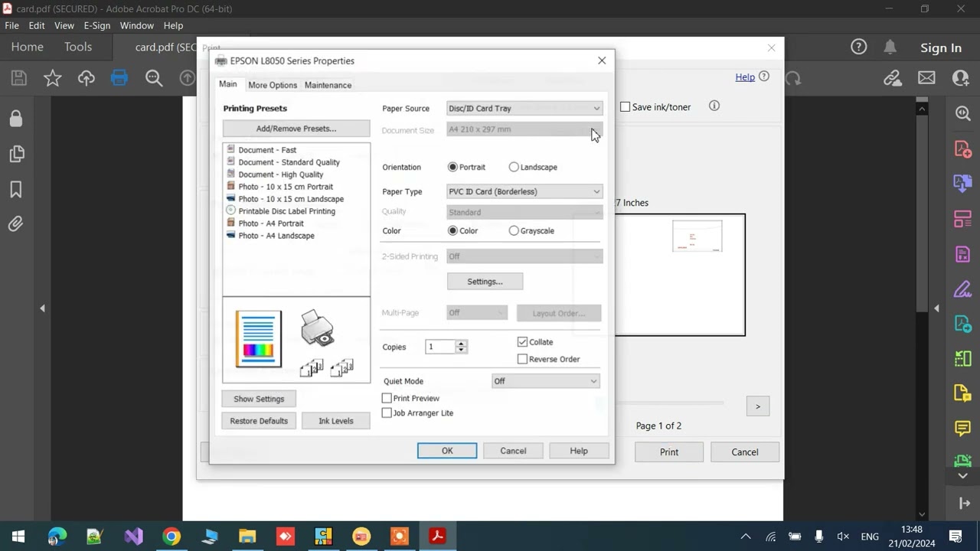Viewport: 980px width, 551px height.
Task: Click Add/Remove Presets button
Action: coord(296,129)
